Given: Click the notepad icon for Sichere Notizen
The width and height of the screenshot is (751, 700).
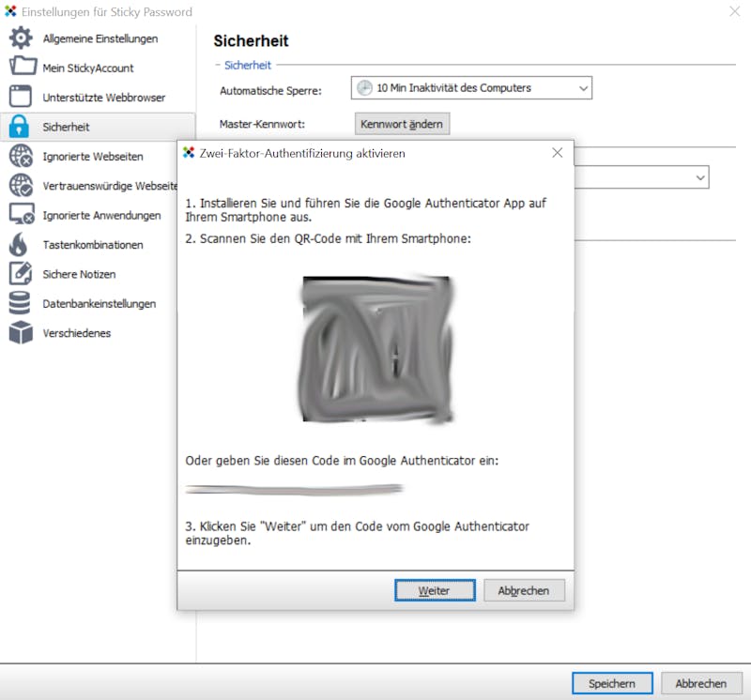Looking at the screenshot, I should coord(21,273).
